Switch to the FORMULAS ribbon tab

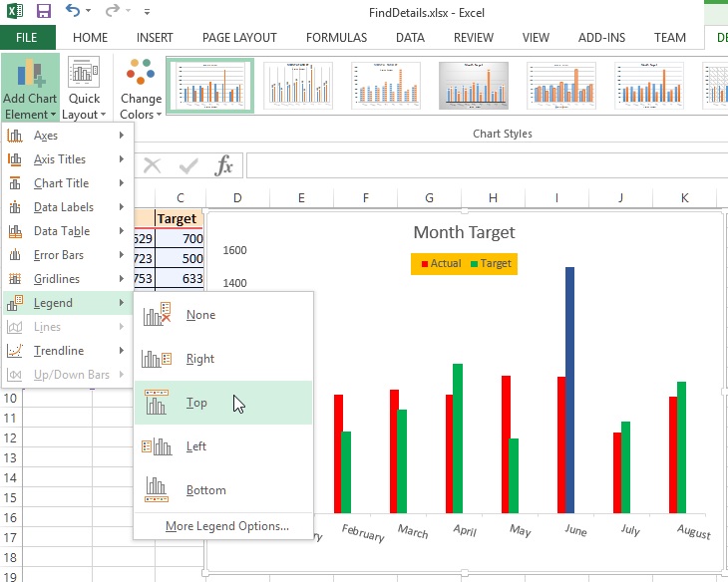[336, 38]
